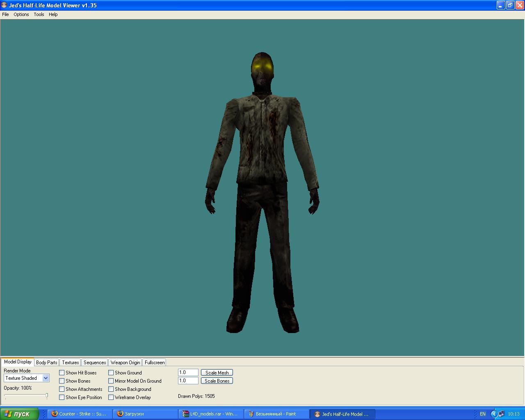Image resolution: width=525 pixels, height=420 pixels.
Task: Enable Mirror Model On Ground checkbox
Action: click(x=111, y=381)
